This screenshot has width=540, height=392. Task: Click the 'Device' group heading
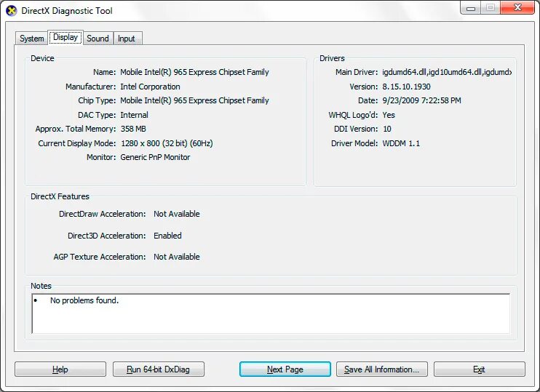pyautogui.click(x=42, y=58)
